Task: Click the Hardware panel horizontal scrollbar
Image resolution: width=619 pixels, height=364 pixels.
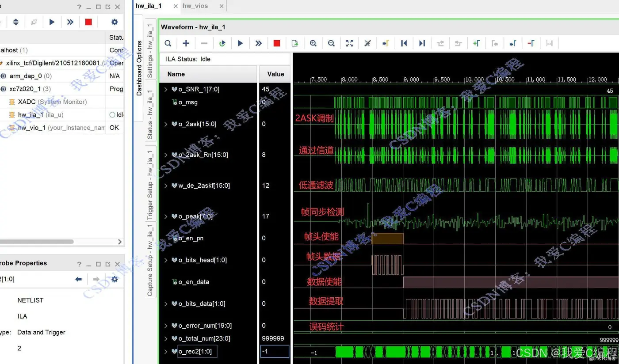Action: pos(38,242)
